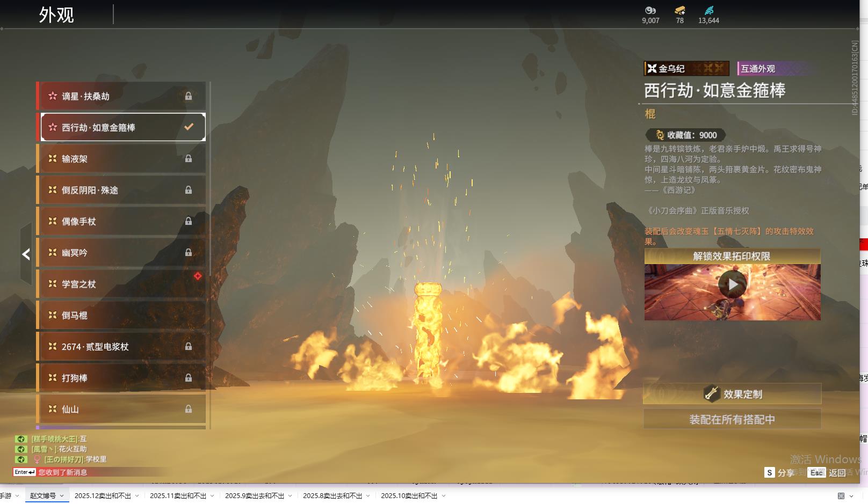
Task: Toggle the checkmark on 西行劫·如意金箍棒
Action: pyautogui.click(x=189, y=127)
